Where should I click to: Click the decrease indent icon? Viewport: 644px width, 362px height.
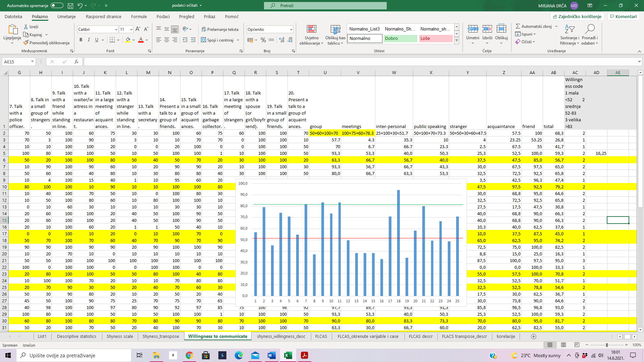pyautogui.click(x=185, y=40)
